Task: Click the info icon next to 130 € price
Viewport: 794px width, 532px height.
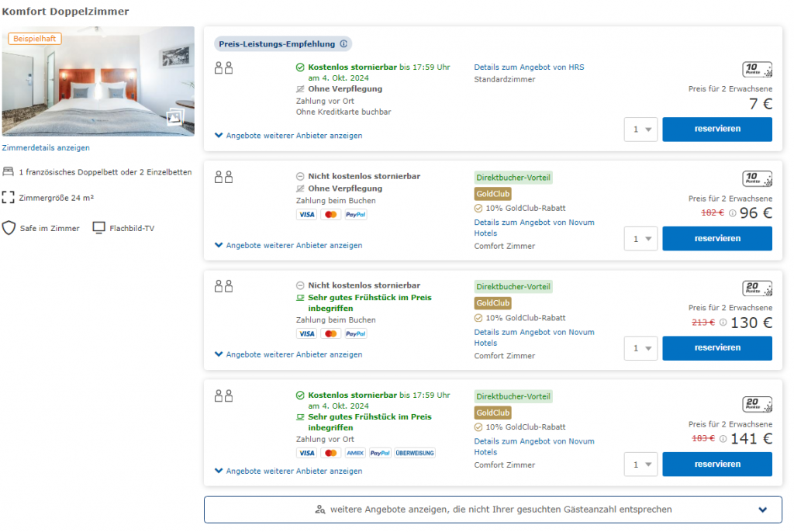Action: click(x=723, y=323)
